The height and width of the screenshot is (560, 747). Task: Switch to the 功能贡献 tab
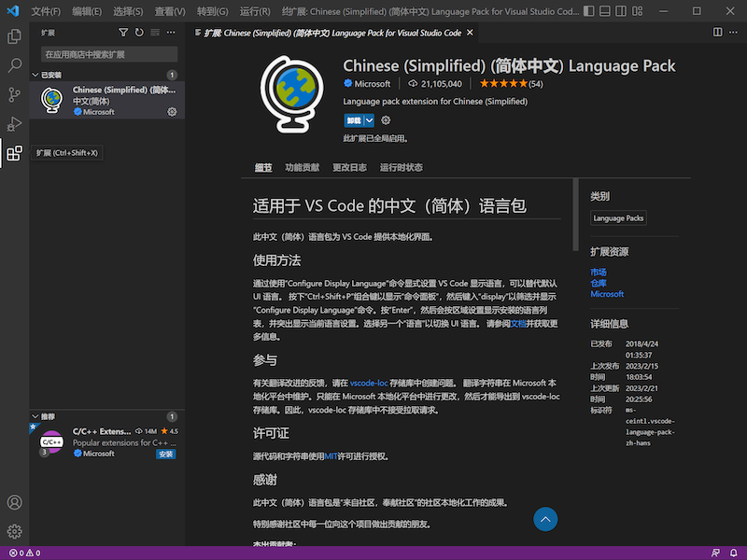(302, 168)
